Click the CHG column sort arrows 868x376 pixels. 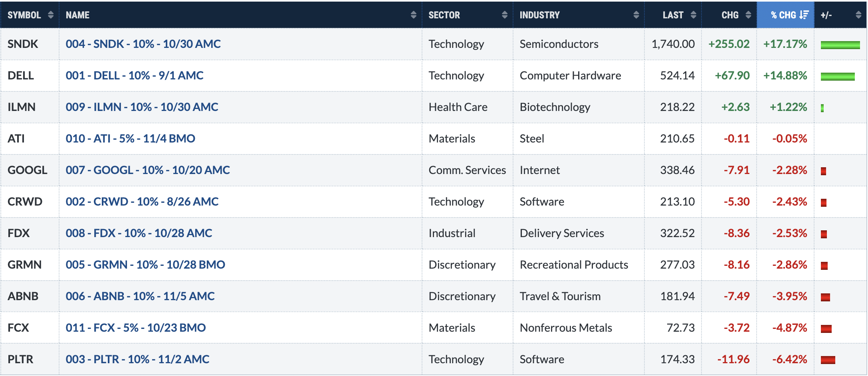click(749, 15)
